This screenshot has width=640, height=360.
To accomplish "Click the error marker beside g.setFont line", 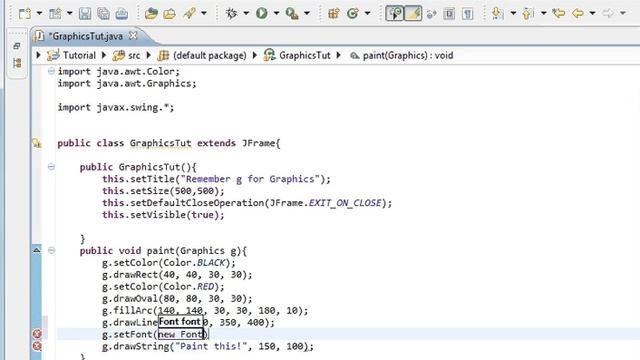I will [x=37, y=334].
